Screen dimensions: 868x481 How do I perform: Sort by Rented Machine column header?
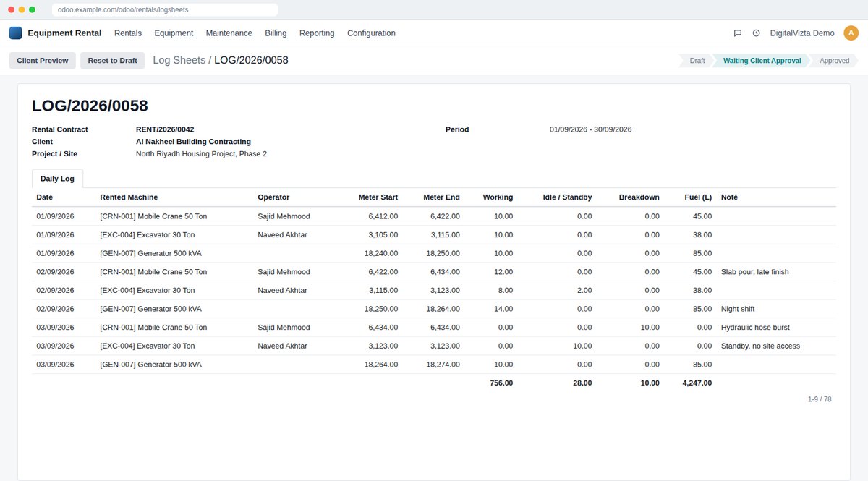(x=129, y=197)
